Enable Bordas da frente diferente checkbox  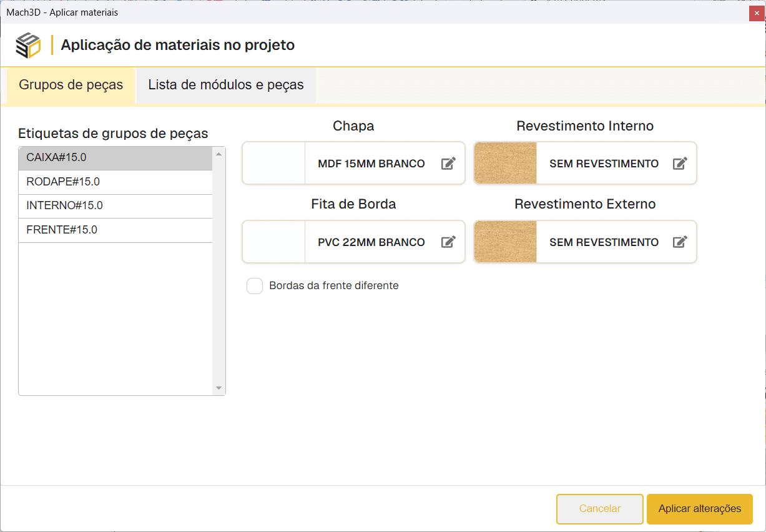click(x=255, y=286)
